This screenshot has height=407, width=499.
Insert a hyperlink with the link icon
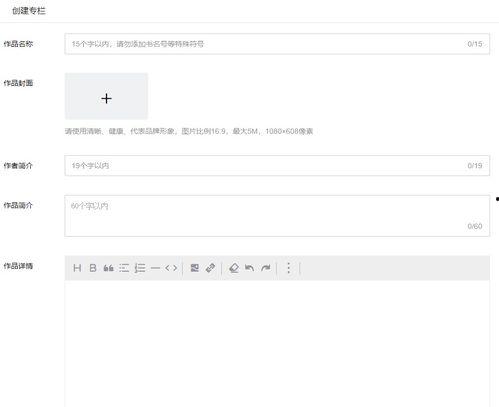coord(210,268)
